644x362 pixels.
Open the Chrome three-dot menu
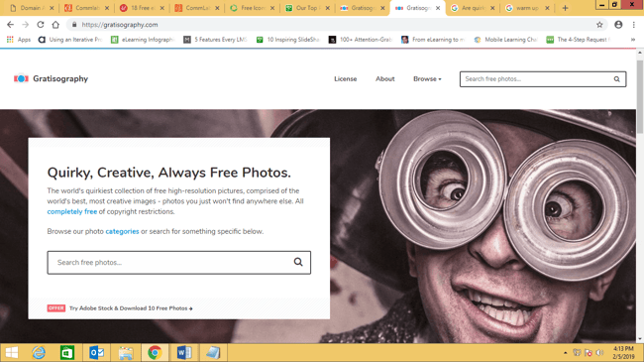(634, 25)
